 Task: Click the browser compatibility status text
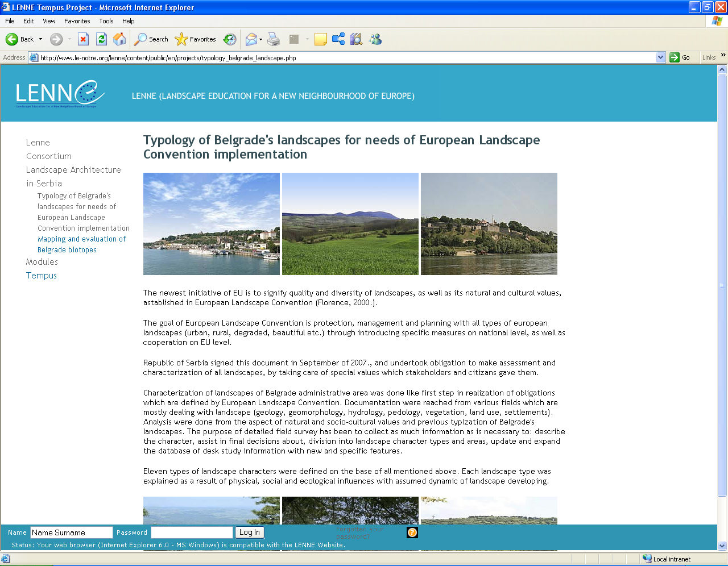(179, 545)
